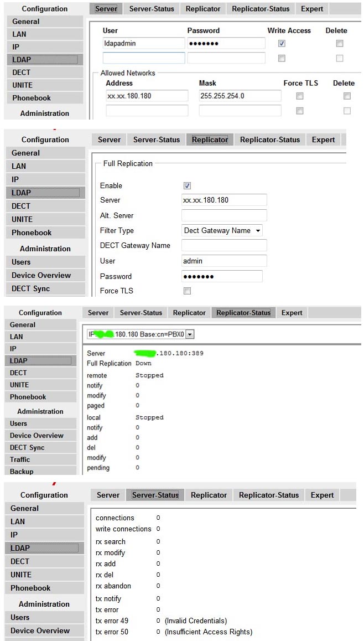364x641 pixels.
Task: Click the empty Mask field in Allowed Networks
Action: (x=240, y=110)
